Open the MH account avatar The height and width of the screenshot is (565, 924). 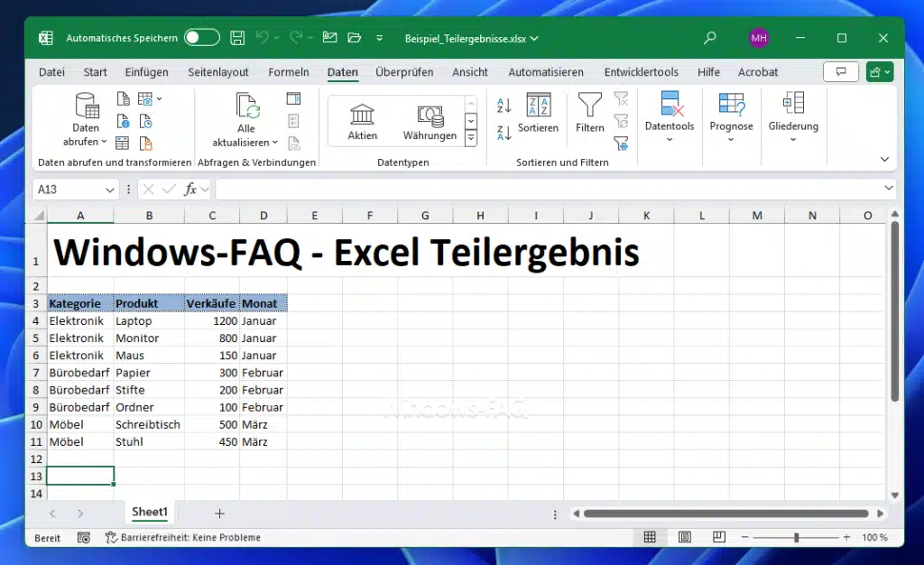758,38
